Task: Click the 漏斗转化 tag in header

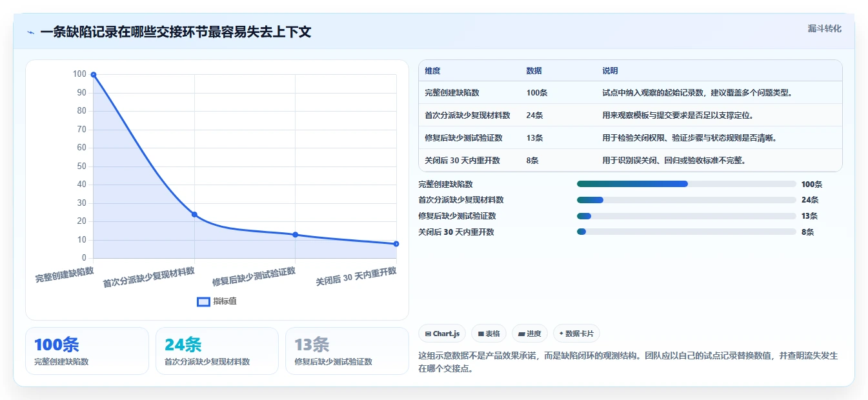Action: (x=824, y=28)
